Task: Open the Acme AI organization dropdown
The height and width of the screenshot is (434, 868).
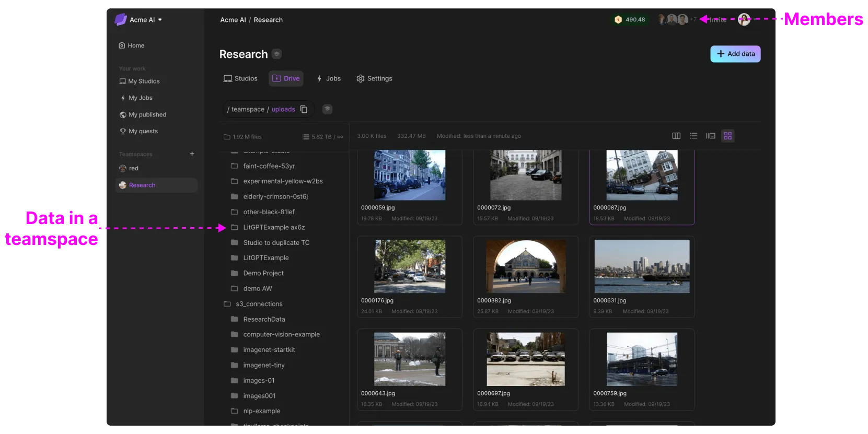Action: [x=146, y=20]
